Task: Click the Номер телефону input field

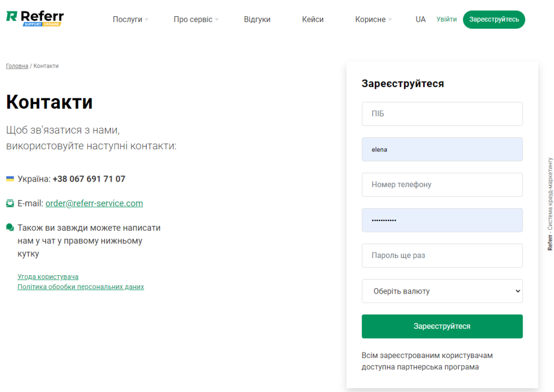Action: tap(442, 185)
